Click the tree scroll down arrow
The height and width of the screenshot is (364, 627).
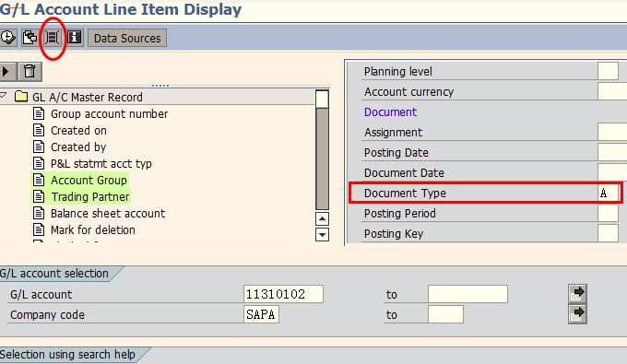322,234
